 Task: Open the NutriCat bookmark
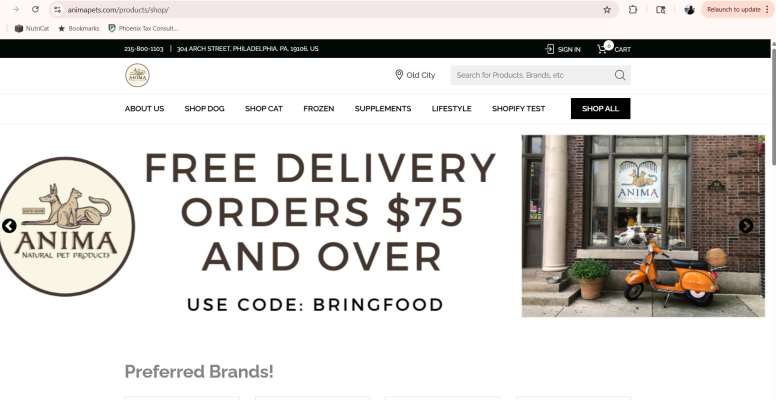32,28
